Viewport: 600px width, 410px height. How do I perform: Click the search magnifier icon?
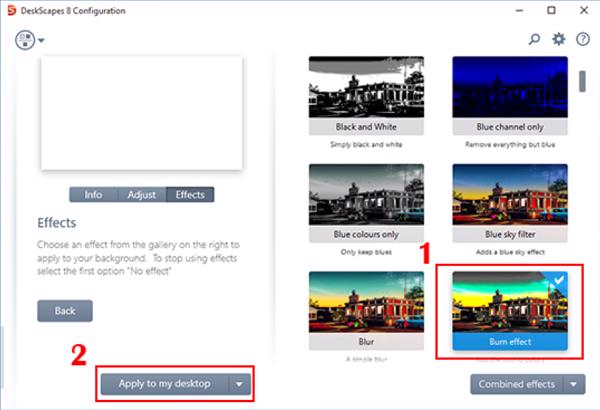pos(535,39)
